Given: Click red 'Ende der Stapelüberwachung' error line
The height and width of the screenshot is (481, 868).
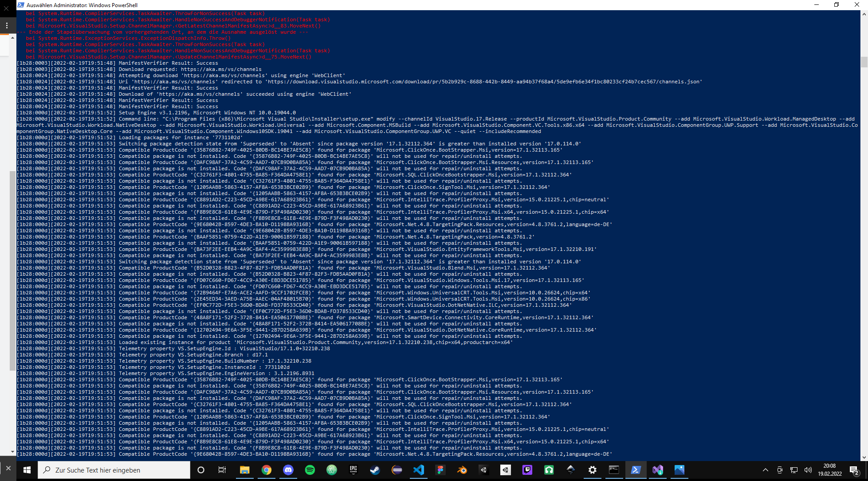Looking at the screenshot, I should (163, 32).
